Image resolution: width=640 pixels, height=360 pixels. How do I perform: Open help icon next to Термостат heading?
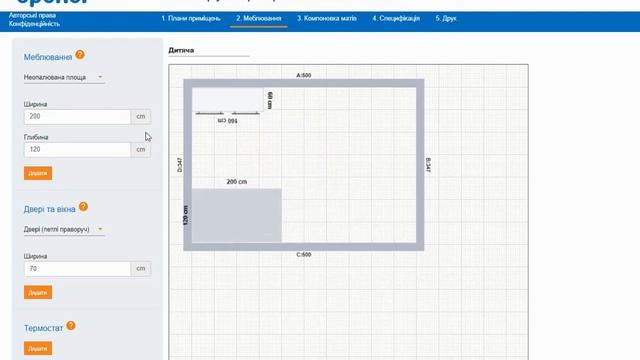tap(71, 326)
